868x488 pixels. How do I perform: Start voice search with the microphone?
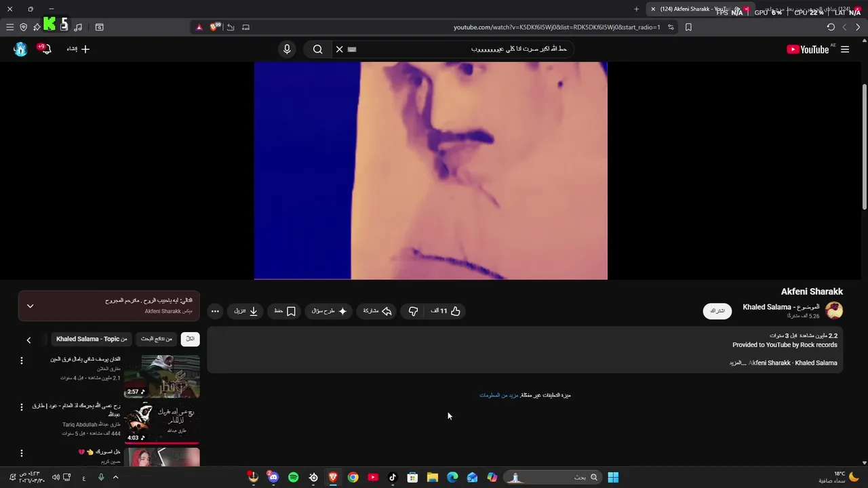coord(287,49)
